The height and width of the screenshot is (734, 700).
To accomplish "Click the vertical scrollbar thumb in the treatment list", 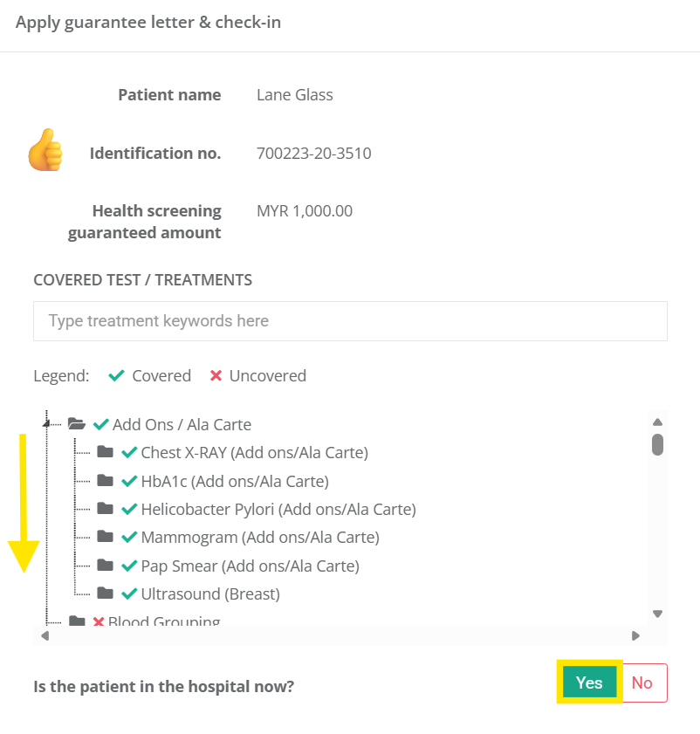I will pos(658,444).
